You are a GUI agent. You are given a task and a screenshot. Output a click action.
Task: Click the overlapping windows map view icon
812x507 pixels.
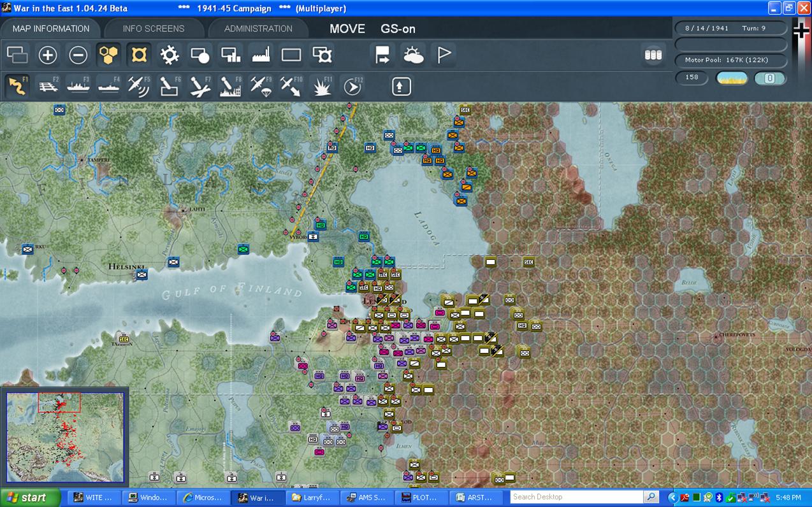tap(17, 55)
